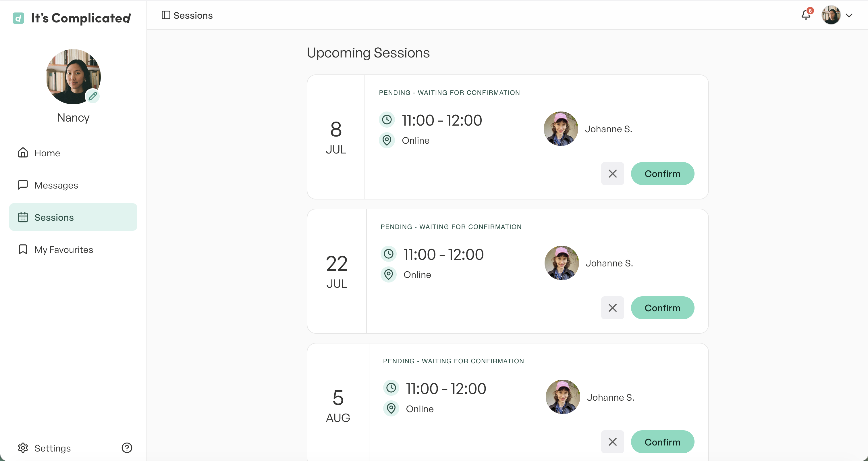Toggle the sidebar panel icon beside Sessions
Image resolution: width=868 pixels, height=461 pixels.
[x=166, y=15]
